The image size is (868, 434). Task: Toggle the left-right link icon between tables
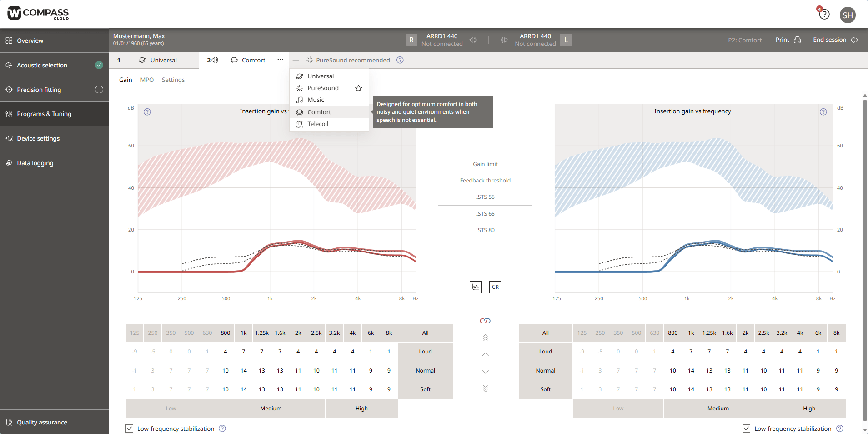(x=485, y=321)
